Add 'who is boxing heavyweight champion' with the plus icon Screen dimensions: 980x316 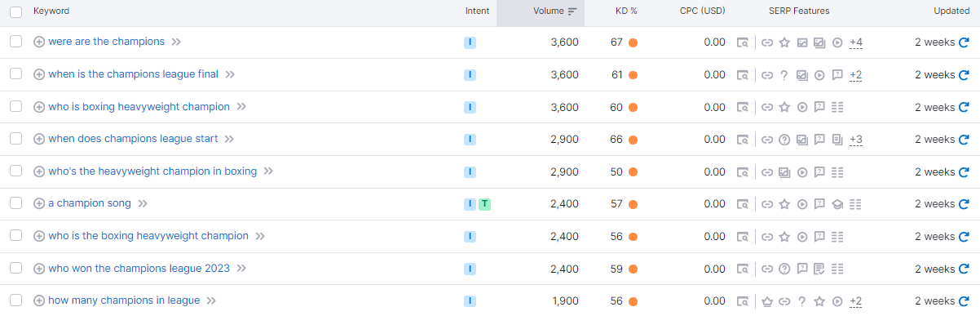pos(39,107)
